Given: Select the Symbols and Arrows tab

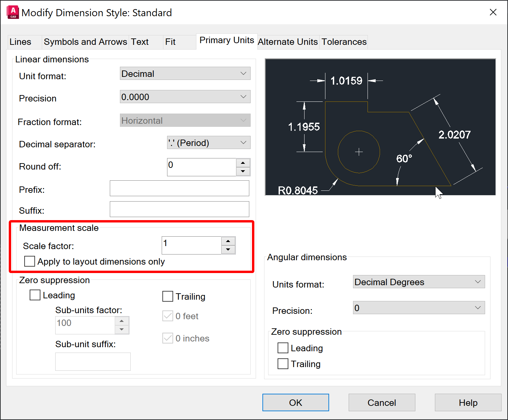Looking at the screenshot, I should coord(85,42).
